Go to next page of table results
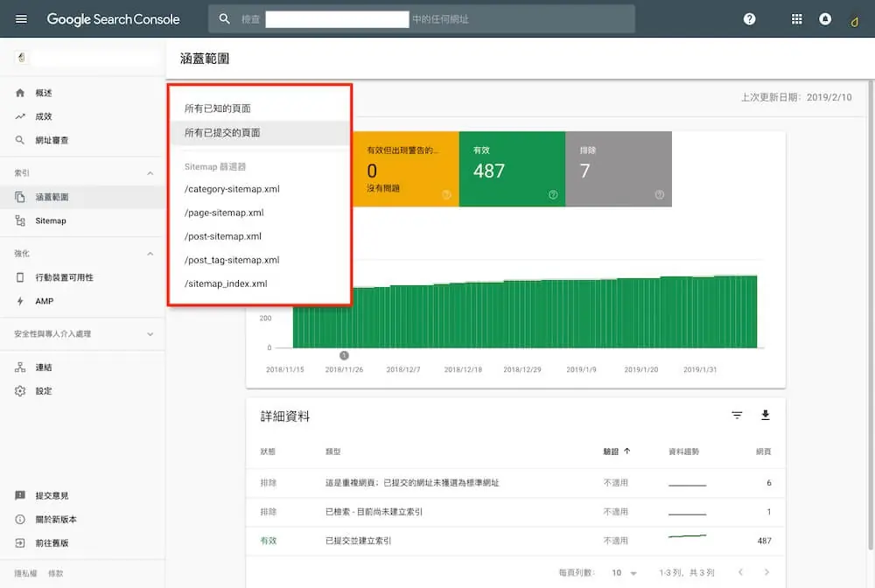Screen dimensions: 875x588 tap(766, 572)
